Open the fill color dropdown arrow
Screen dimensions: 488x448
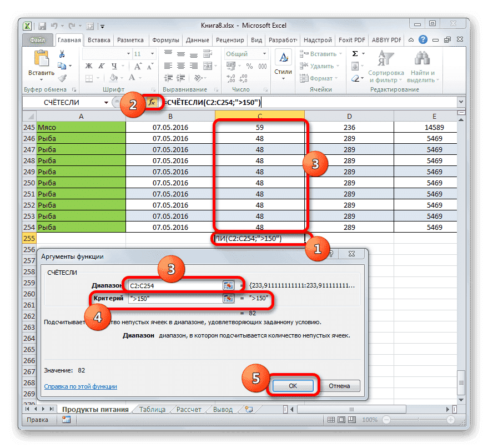[x=121, y=79]
